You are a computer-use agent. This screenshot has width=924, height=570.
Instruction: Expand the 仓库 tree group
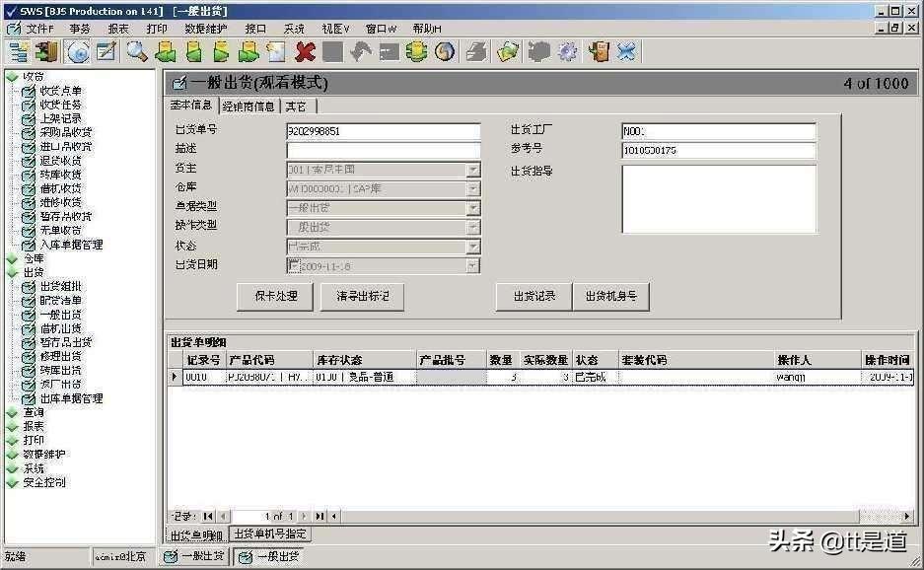click(12, 258)
